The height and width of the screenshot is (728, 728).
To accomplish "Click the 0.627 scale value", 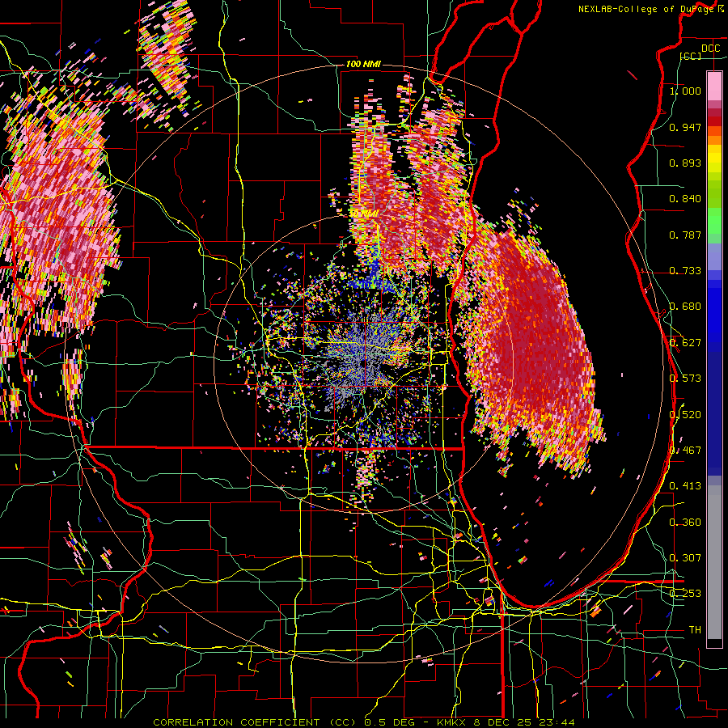I will pyautogui.click(x=685, y=343).
